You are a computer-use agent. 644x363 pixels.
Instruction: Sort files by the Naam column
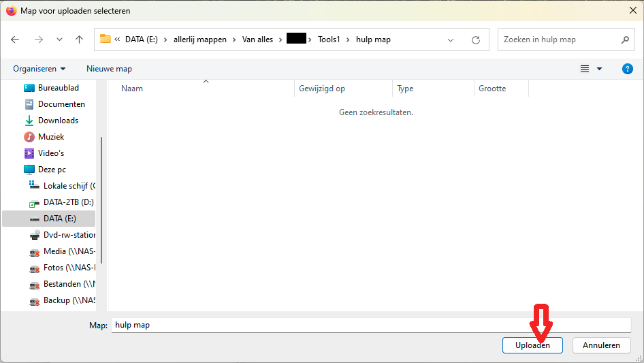coord(132,89)
